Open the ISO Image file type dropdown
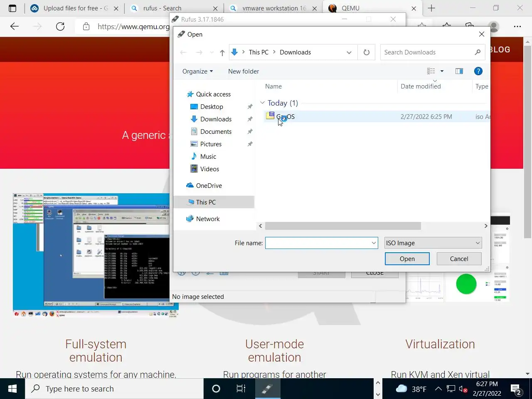This screenshot has height=399, width=532. click(x=433, y=243)
